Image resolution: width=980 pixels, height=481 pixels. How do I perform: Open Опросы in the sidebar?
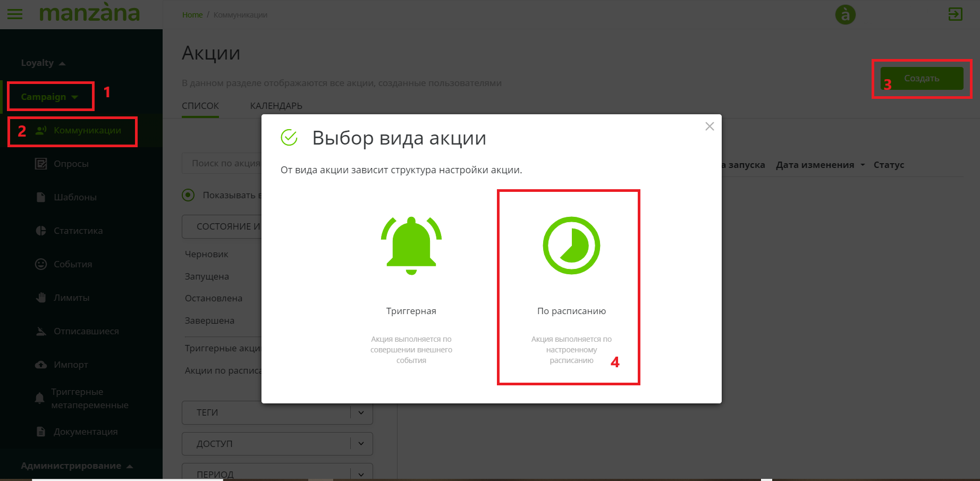tap(71, 164)
